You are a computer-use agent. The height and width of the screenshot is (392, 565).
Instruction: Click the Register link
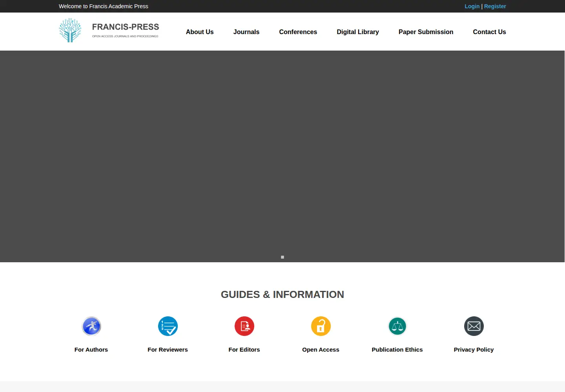495,6
